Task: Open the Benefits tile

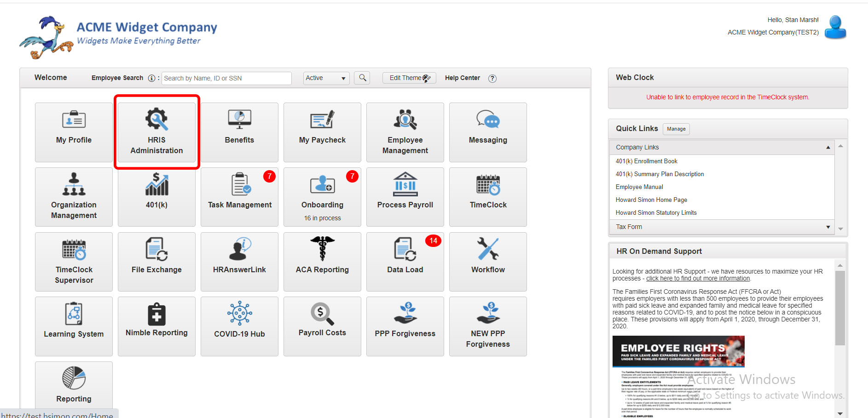Action: (x=239, y=132)
